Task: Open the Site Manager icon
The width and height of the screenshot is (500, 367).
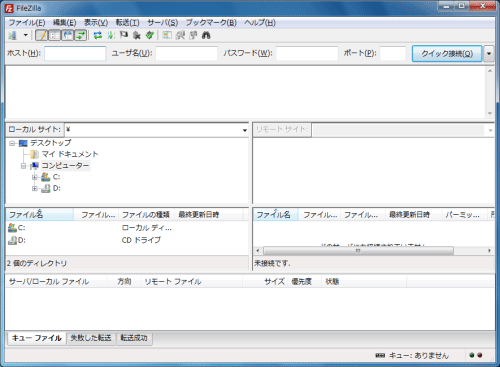Action: (x=12, y=35)
